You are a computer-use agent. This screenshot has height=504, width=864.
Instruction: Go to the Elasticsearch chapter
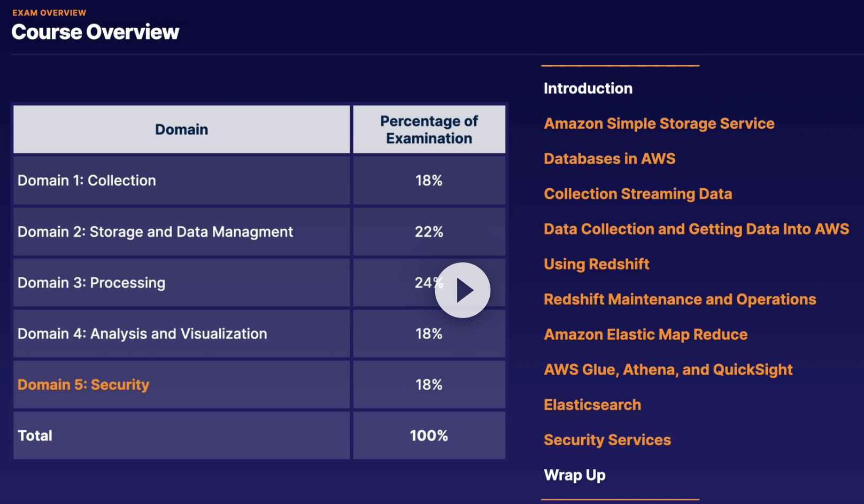click(592, 405)
